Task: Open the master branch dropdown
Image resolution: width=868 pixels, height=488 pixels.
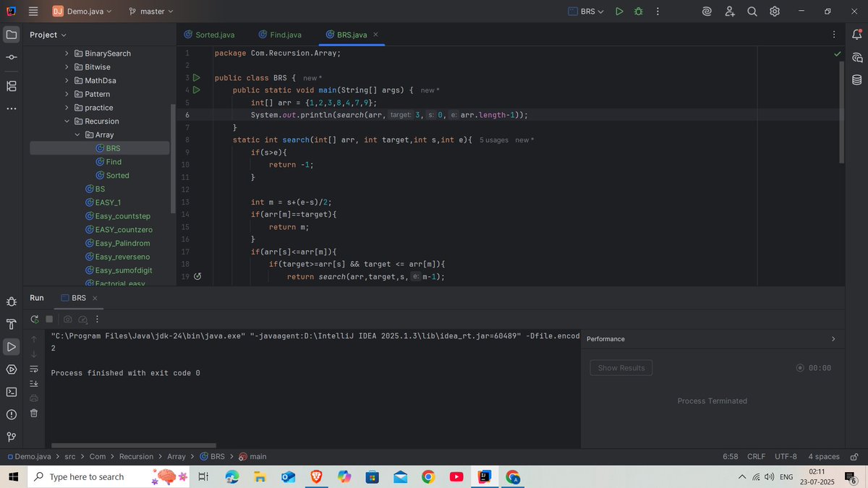Action: point(151,12)
